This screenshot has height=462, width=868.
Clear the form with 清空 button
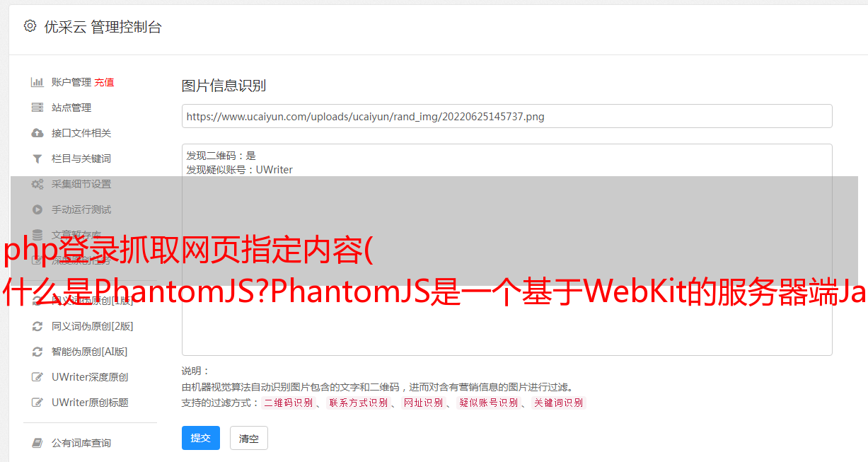tap(249, 438)
